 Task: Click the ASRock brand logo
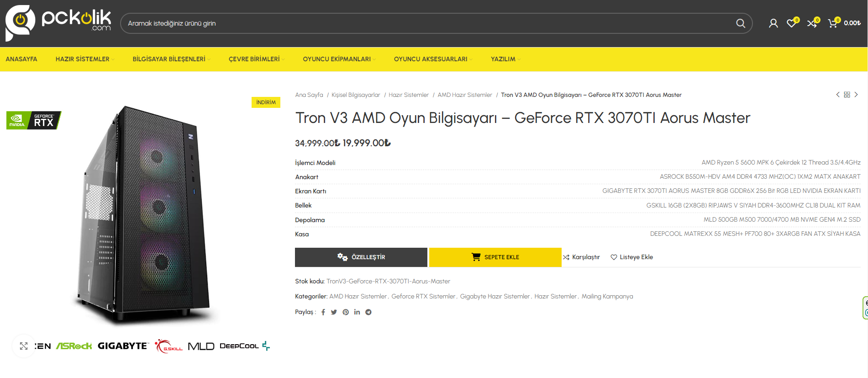click(x=74, y=346)
